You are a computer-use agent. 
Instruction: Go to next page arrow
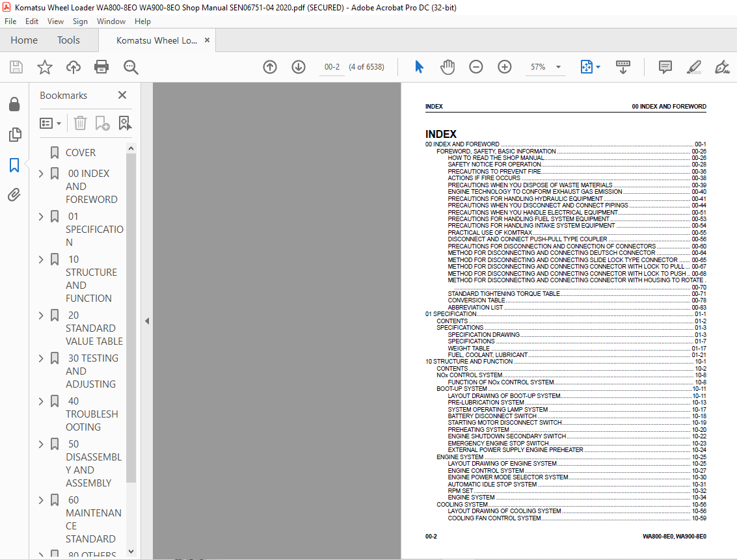(x=299, y=67)
